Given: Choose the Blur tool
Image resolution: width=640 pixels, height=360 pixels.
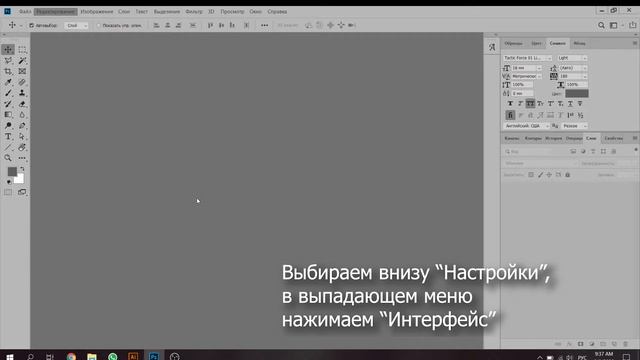Looking at the screenshot, I should click(22, 115).
